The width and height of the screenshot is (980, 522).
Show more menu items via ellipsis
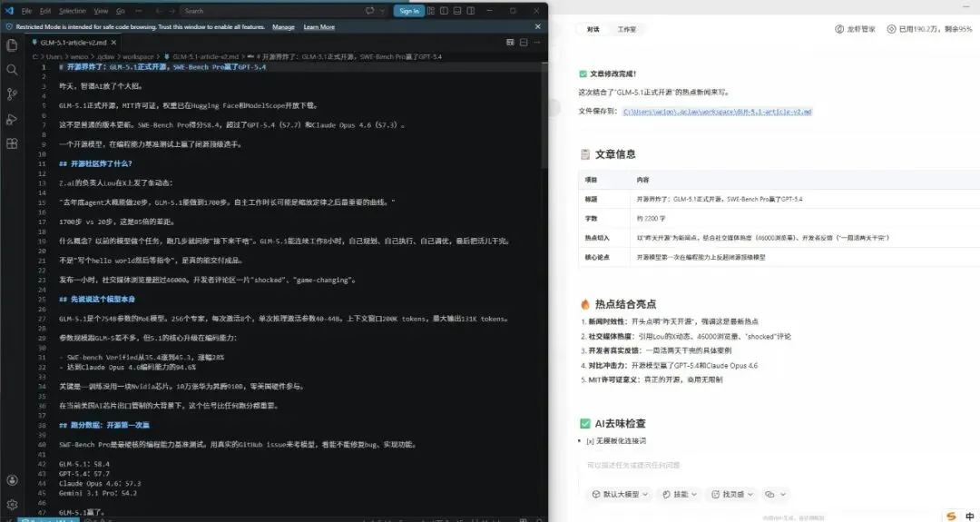click(x=138, y=11)
